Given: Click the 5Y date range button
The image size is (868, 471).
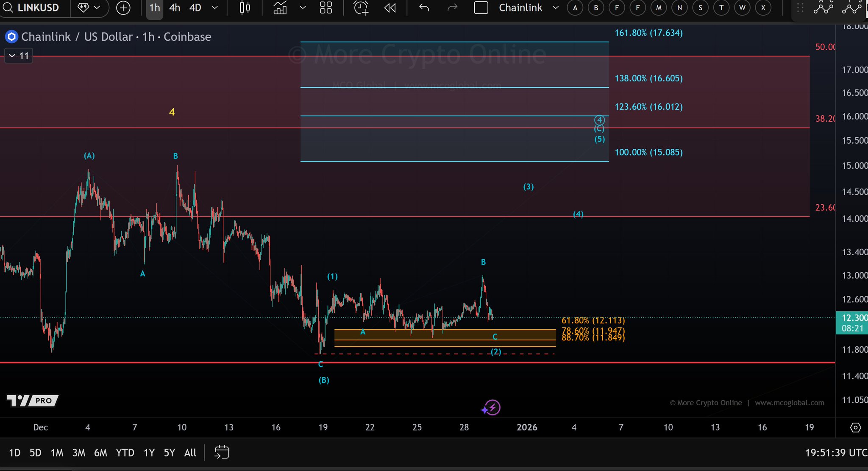Looking at the screenshot, I should click(x=169, y=453).
